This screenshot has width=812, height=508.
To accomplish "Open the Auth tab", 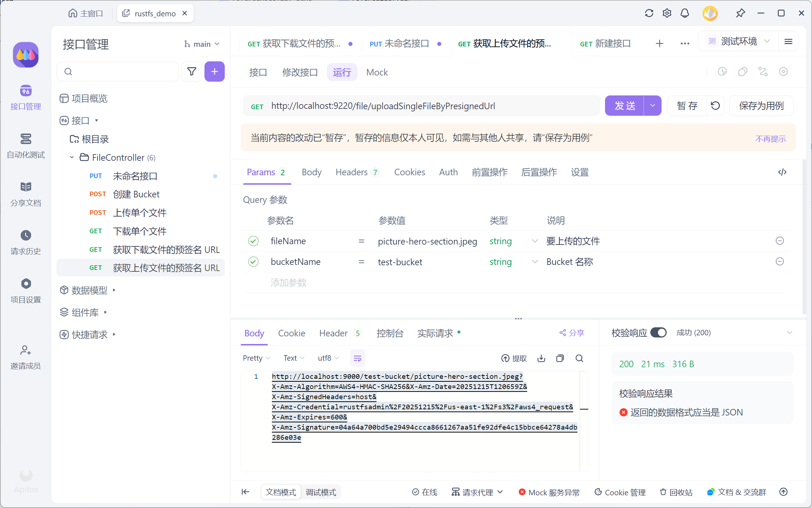I will (x=448, y=172).
